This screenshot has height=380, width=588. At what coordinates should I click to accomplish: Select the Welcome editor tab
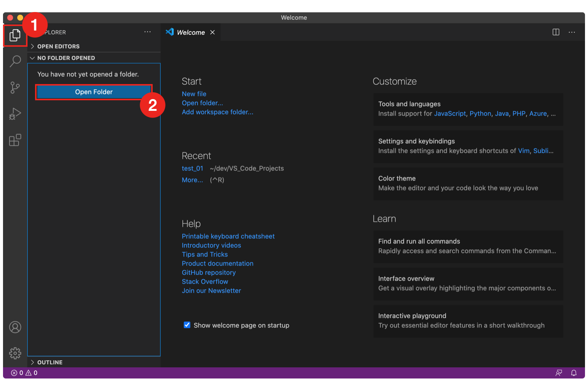pyautogui.click(x=190, y=32)
